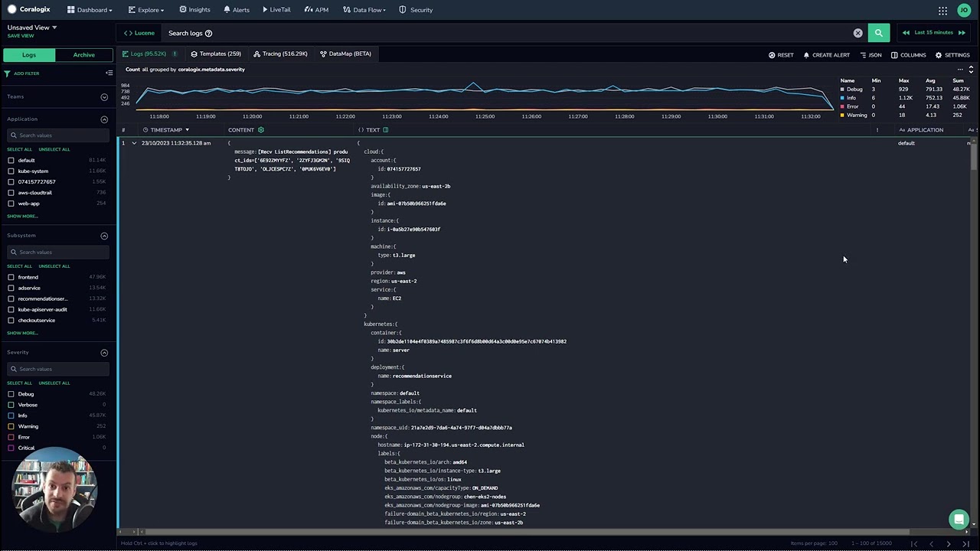Click the SAVE VIEW link
Viewport: 980px width, 551px height.
[x=21, y=36]
